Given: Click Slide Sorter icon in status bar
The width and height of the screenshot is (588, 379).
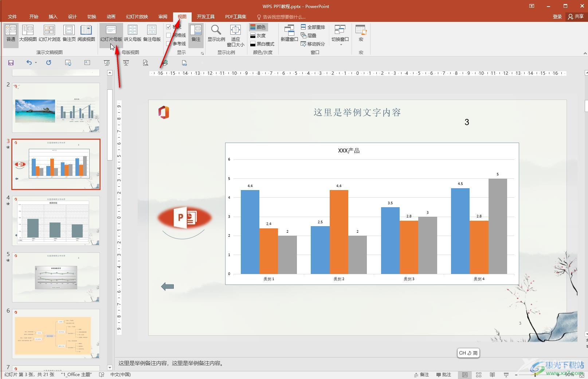Looking at the screenshot, I should click(x=479, y=375).
